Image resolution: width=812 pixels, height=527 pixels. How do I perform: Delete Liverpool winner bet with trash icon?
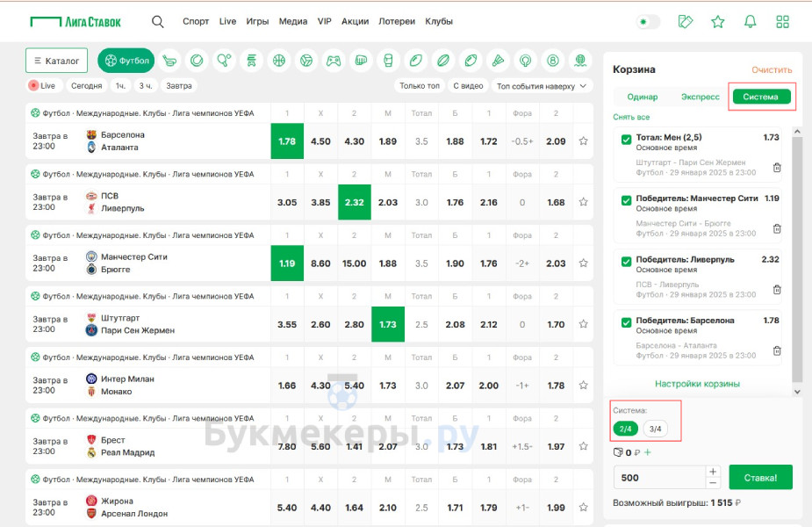tap(777, 290)
